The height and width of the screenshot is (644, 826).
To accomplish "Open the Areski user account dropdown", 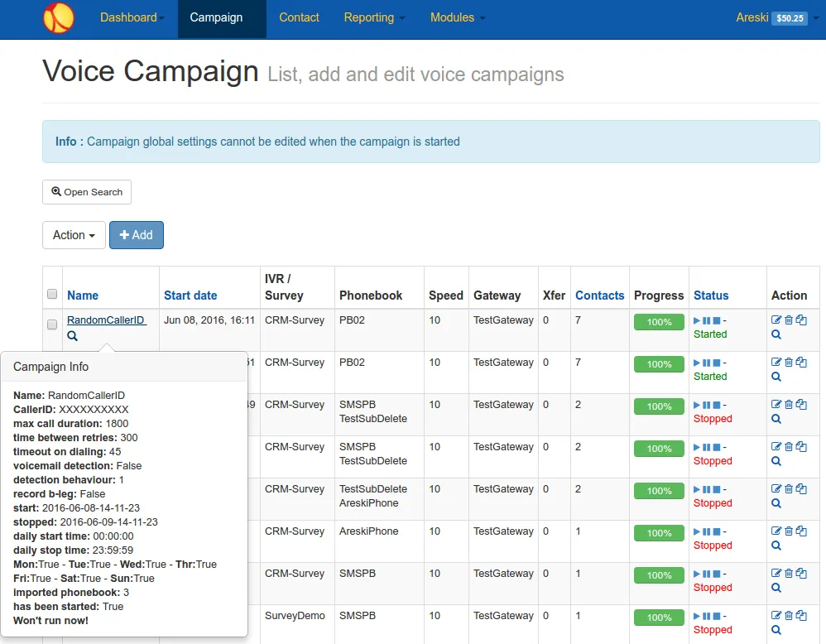I will (777, 17).
